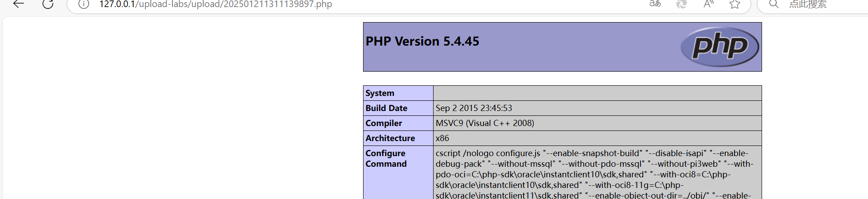Click the Compiler row label
This screenshot has width=868, height=199.
point(384,123)
